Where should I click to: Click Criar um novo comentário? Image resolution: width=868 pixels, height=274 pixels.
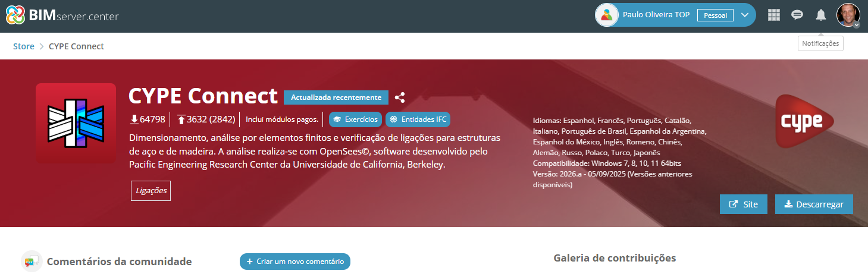click(294, 262)
